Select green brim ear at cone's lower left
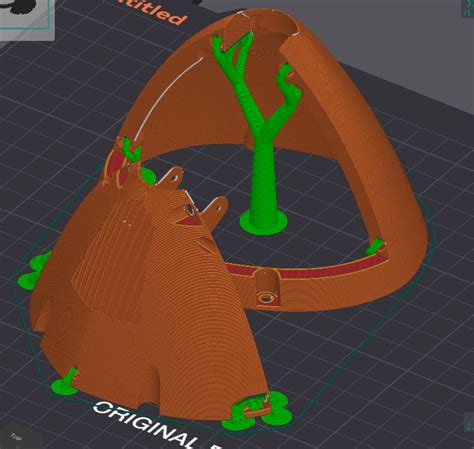Viewport: 474px width, 449px height. [66, 384]
